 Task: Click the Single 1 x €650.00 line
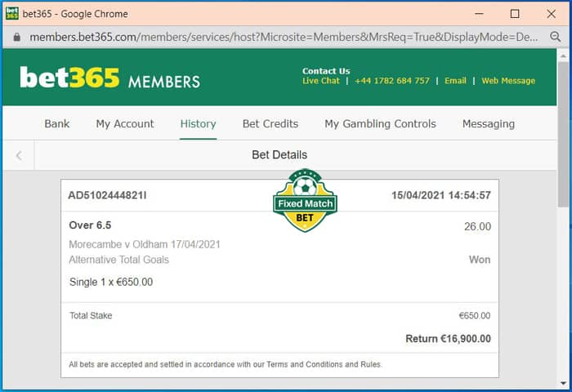[x=111, y=282]
